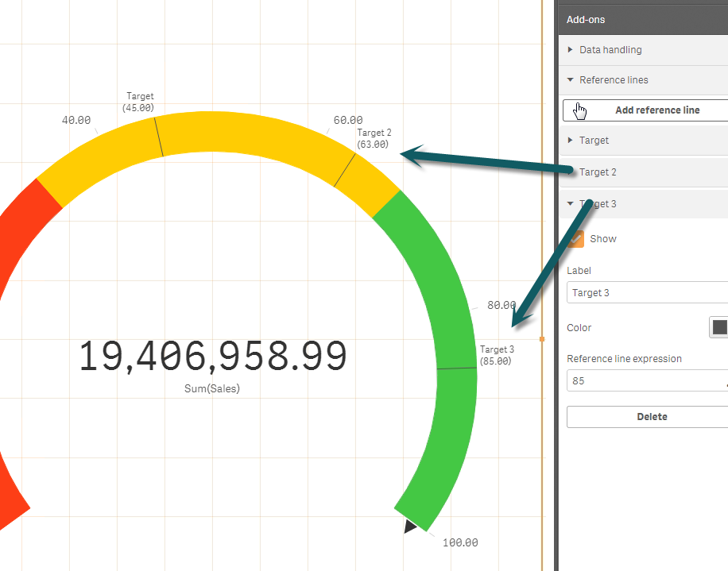Click the 100.00 gauge axis label
The height and width of the screenshot is (571, 728).
(x=460, y=542)
